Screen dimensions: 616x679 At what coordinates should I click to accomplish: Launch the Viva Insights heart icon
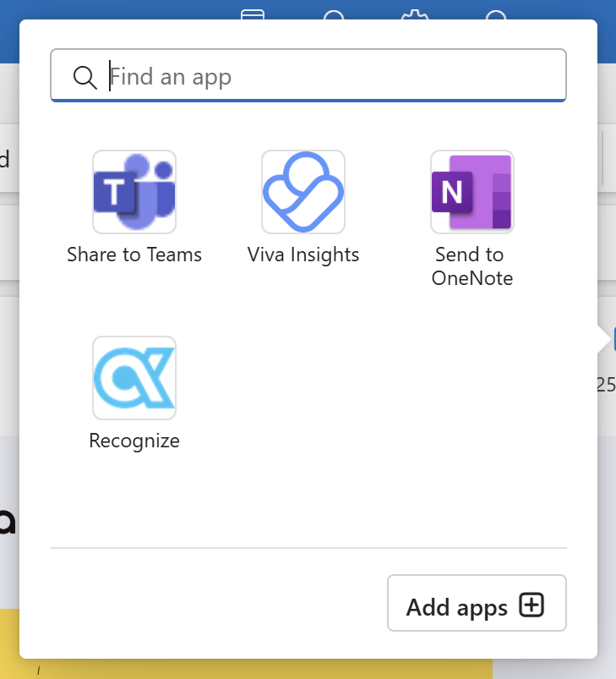coord(303,192)
